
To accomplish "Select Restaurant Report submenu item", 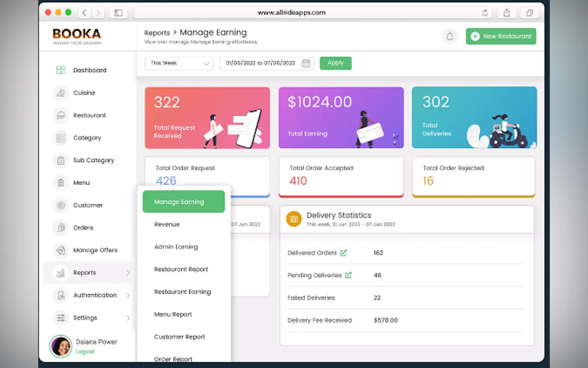I will tap(181, 270).
